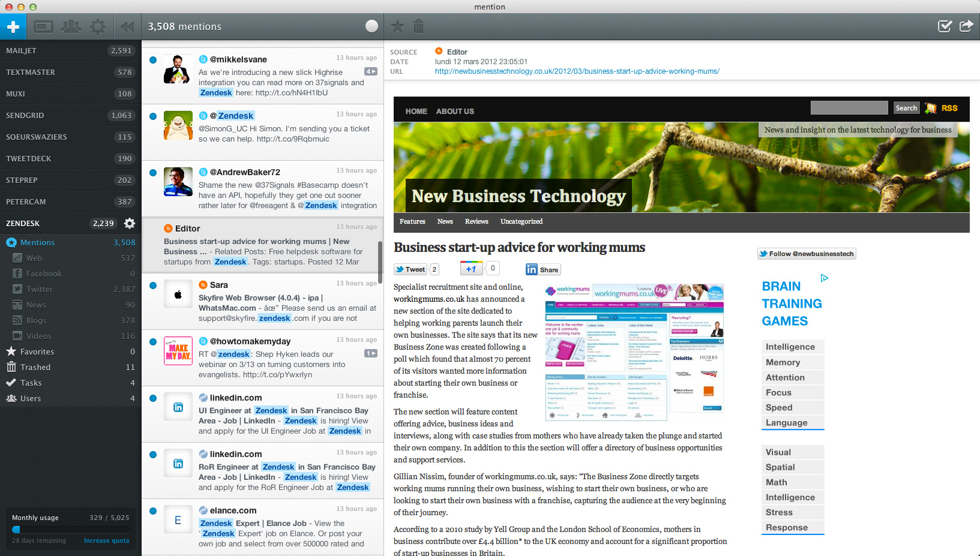Viewport: 980px width, 556px height.
Task: Open Users in the sidebar
Action: click(x=70, y=398)
